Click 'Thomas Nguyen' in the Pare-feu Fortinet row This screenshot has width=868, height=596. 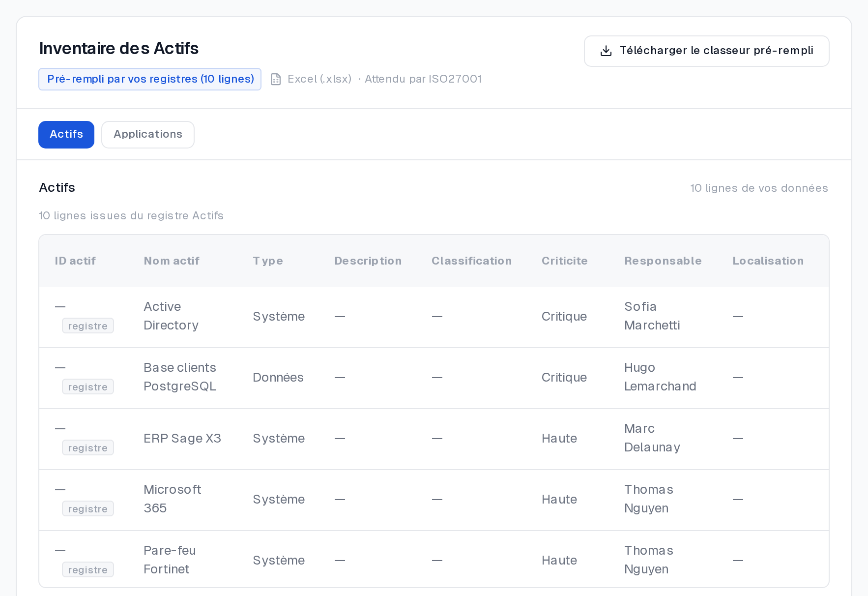click(x=649, y=560)
